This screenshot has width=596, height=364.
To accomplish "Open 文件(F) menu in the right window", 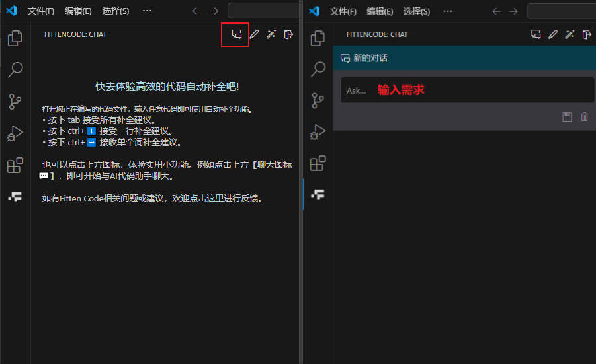I will 343,11.
